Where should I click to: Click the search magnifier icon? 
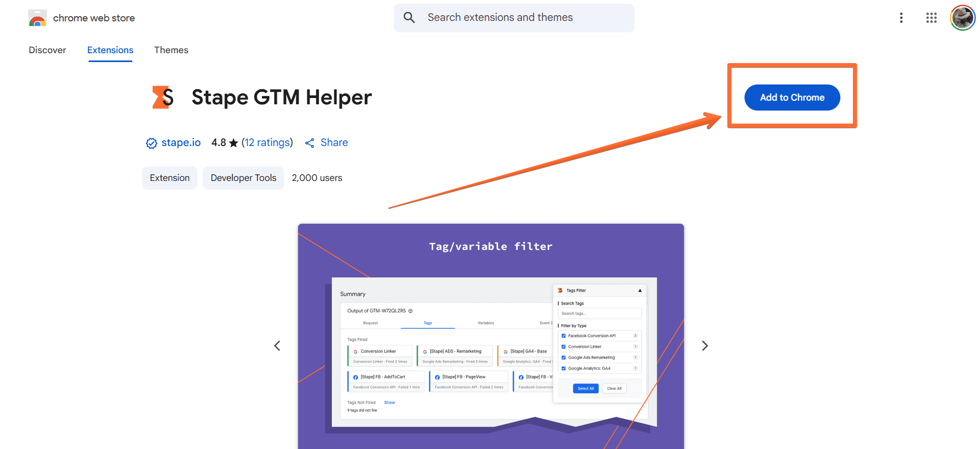click(x=410, y=18)
